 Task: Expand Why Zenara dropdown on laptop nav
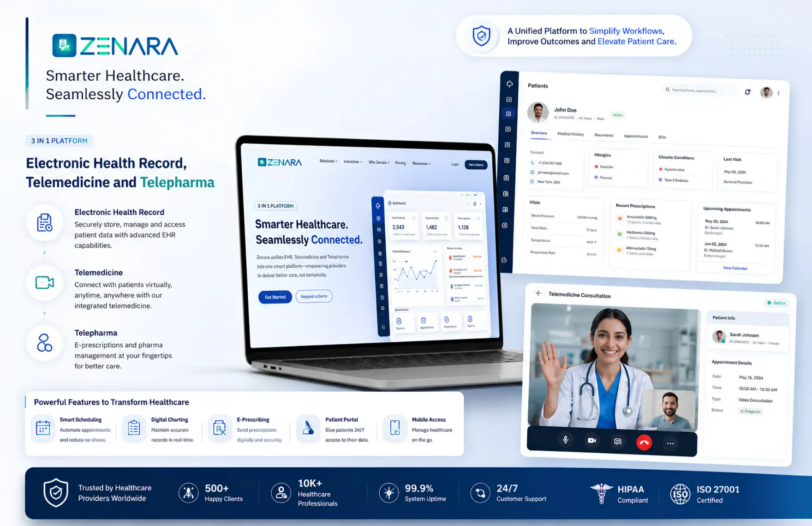point(379,162)
